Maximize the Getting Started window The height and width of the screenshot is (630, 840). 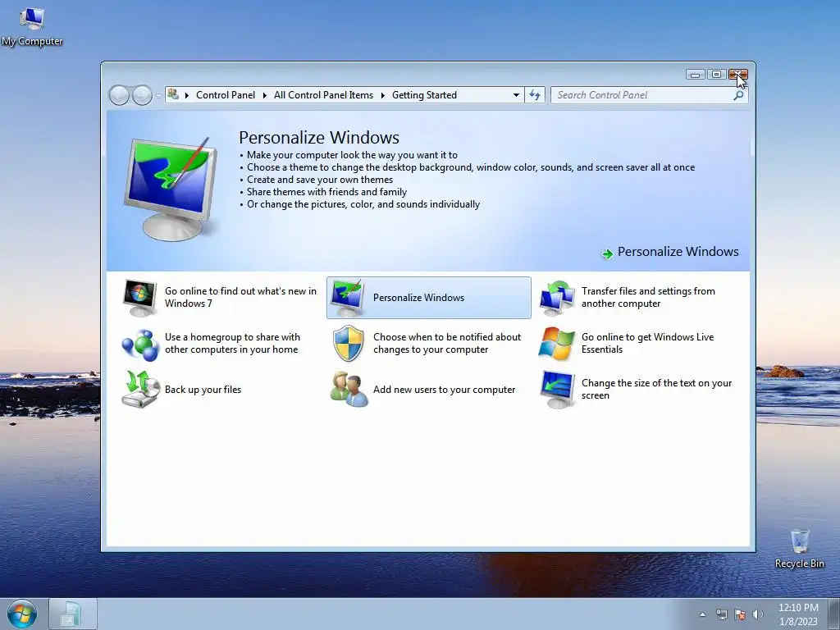point(717,75)
